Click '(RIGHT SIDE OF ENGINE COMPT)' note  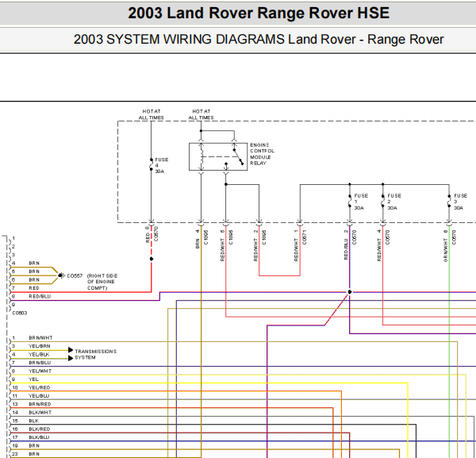coord(102,282)
